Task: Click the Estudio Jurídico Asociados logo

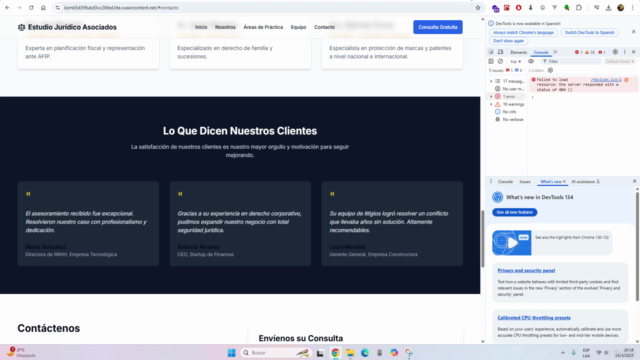Action: click(67, 27)
